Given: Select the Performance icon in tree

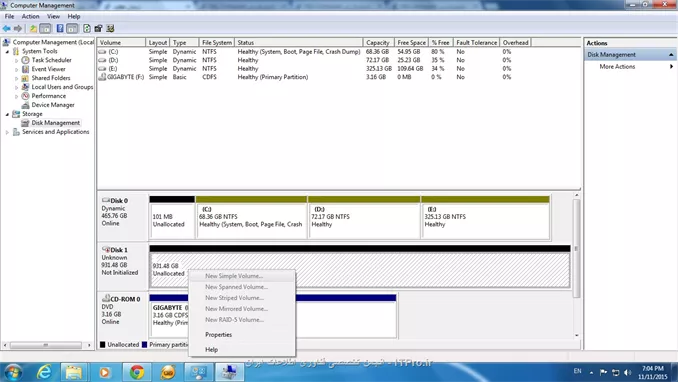Looking at the screenshot, I should (x=26, y=96).
